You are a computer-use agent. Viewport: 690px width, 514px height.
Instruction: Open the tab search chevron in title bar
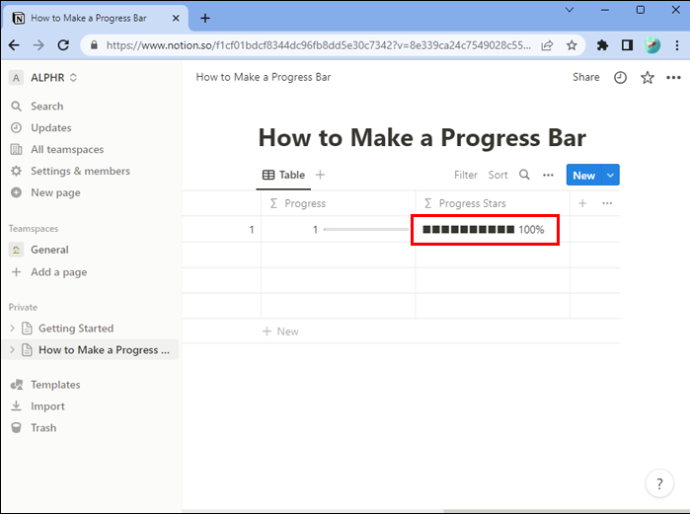pyautogui.click(x=569, y=10)
